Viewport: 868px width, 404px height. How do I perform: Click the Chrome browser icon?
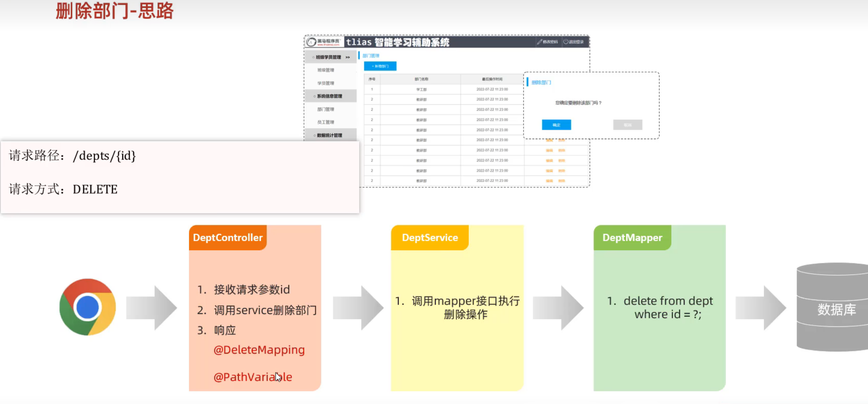click(x=87, y=307)
